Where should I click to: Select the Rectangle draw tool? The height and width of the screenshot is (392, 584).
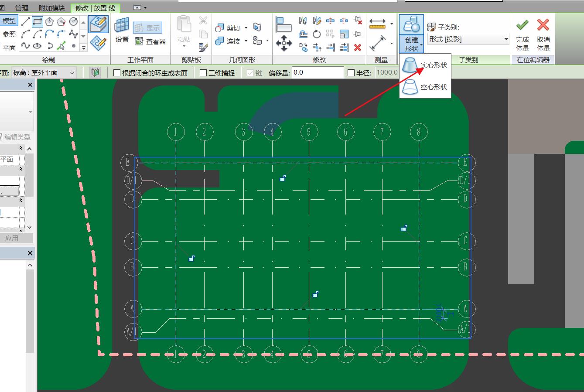38,22
